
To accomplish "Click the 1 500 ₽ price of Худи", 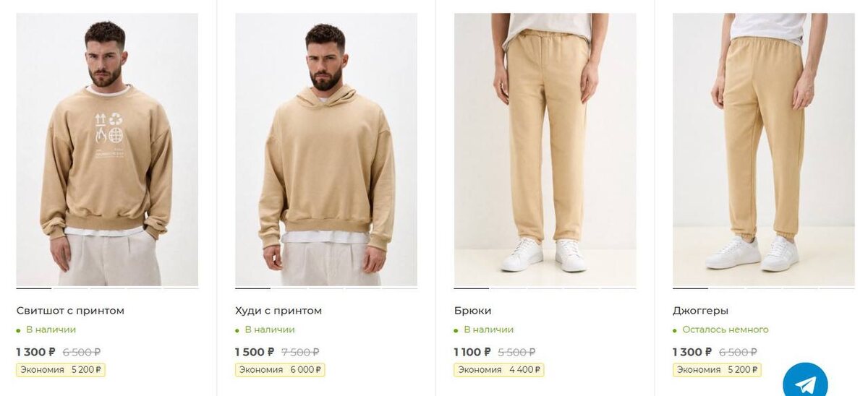I will pos(255,352).
